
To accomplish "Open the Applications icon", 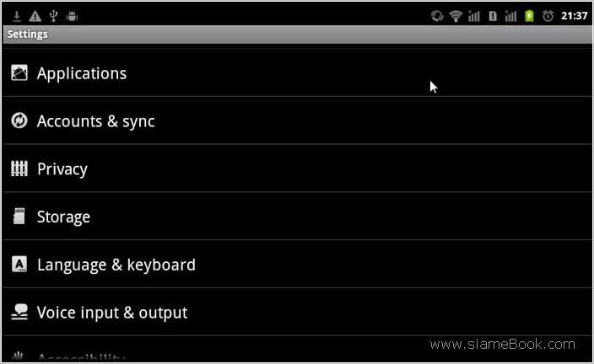I will [19, 72].
